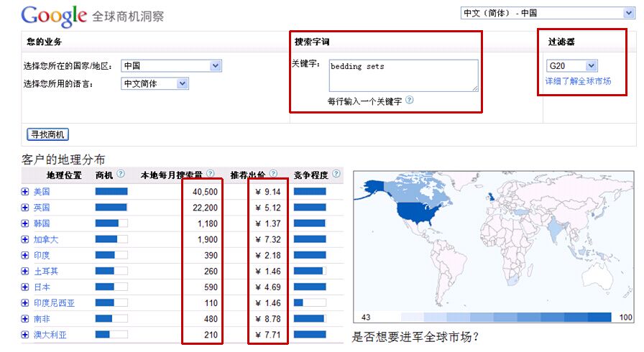Expand the 澳大利亚 row
This screenshot has width=644, height=352.
(25, 335)
